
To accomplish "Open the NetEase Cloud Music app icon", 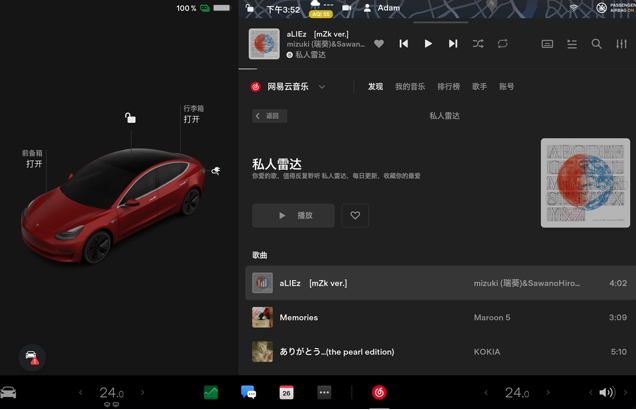I will (379, 393).
